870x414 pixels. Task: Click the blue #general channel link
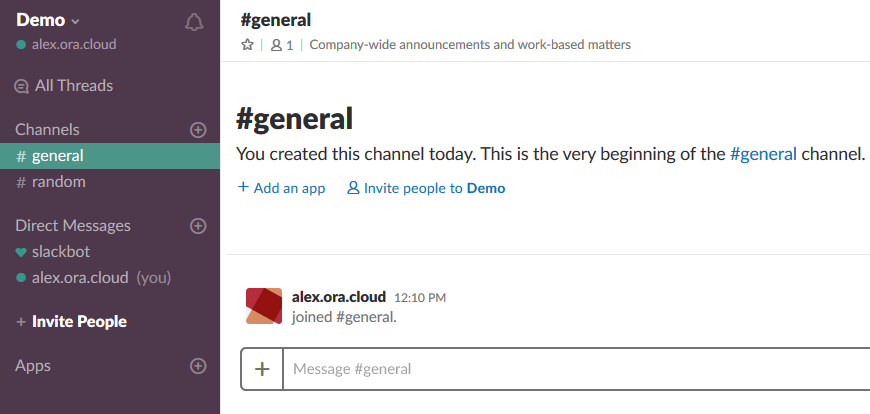tap(763, 155)
